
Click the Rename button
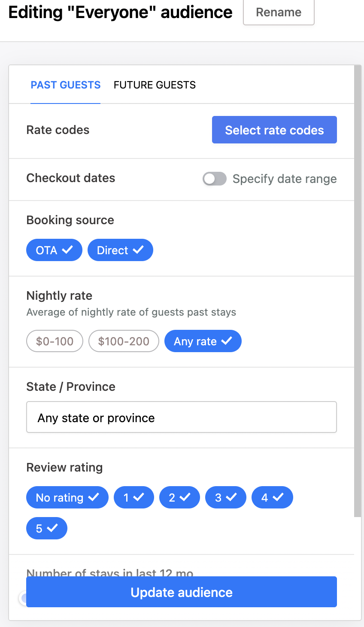279,12
